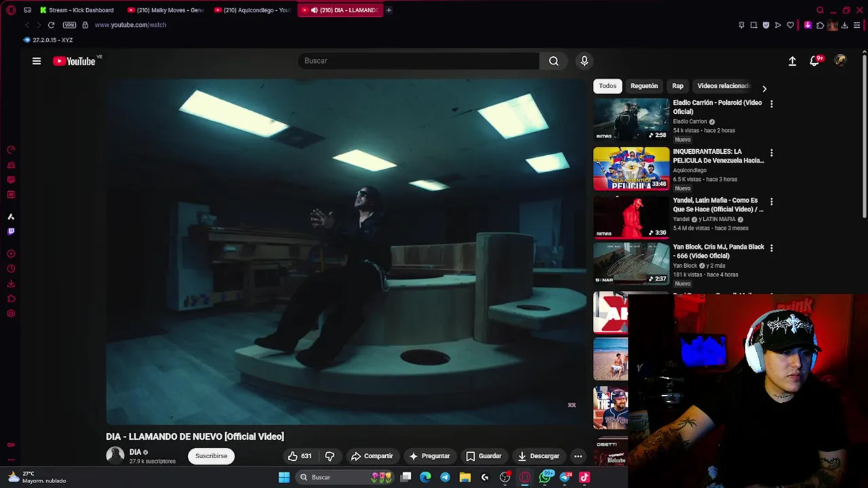Click the page vertical scrollbar

(x=865, y=136)
